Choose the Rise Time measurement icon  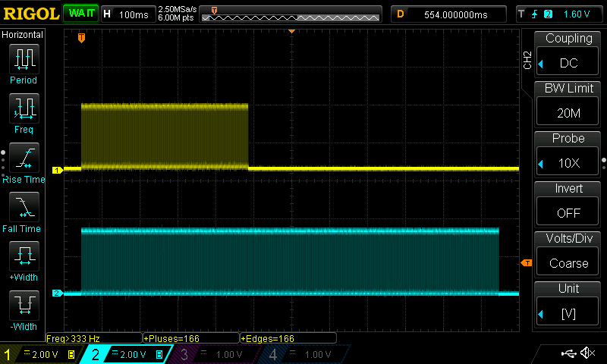pyautogui.click(x=24, y=158)
